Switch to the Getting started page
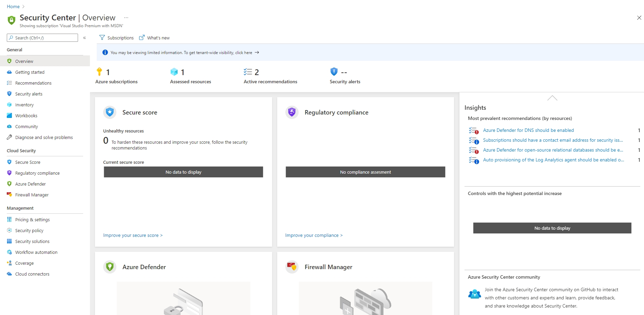 coord(30,72)
